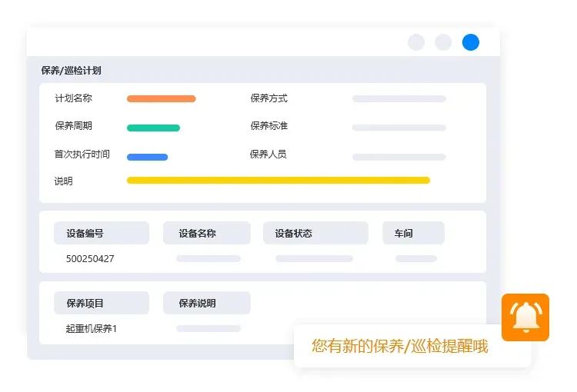Screen dimensions: 577x392
Task: Select the 设备状态 column header
Action: tap(315, 233)
